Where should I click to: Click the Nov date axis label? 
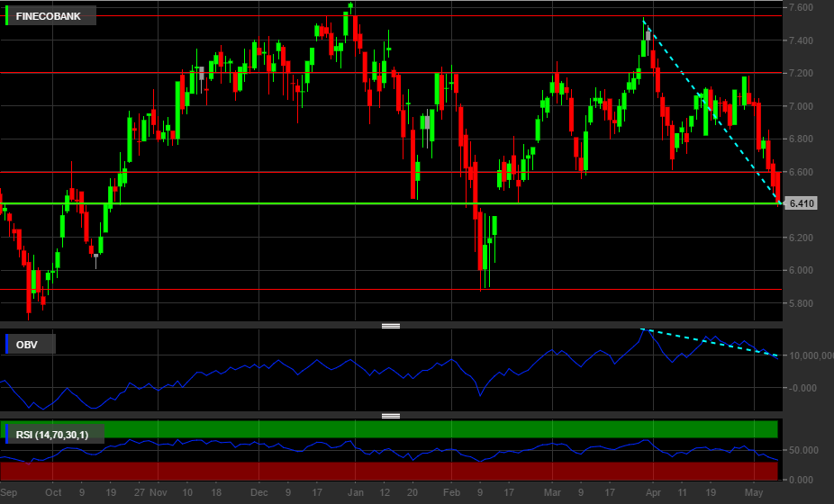(x=158, y=492)
